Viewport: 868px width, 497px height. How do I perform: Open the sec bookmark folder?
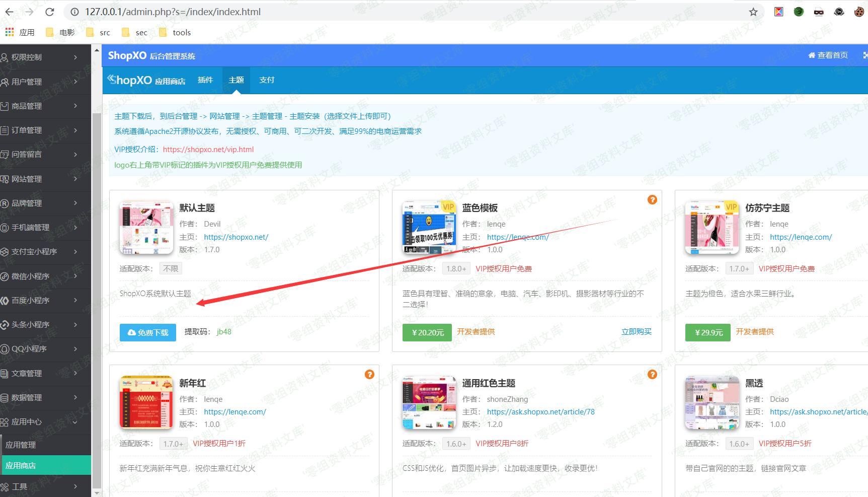(x=135, y=32)
